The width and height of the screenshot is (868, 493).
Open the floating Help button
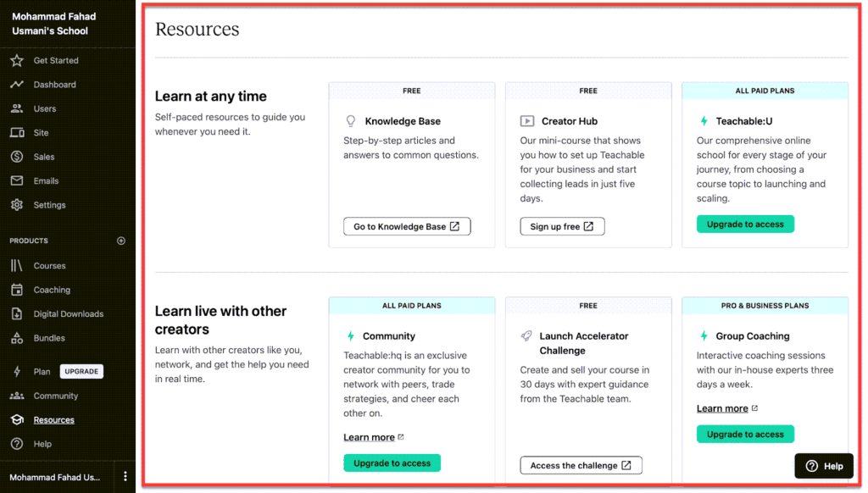(824, 466)
